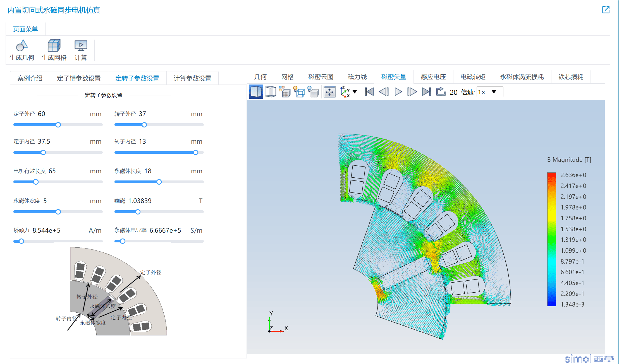The image size is (619, 364).
Task: Select 定转子参数设置 tab
Action: (137, 78)
